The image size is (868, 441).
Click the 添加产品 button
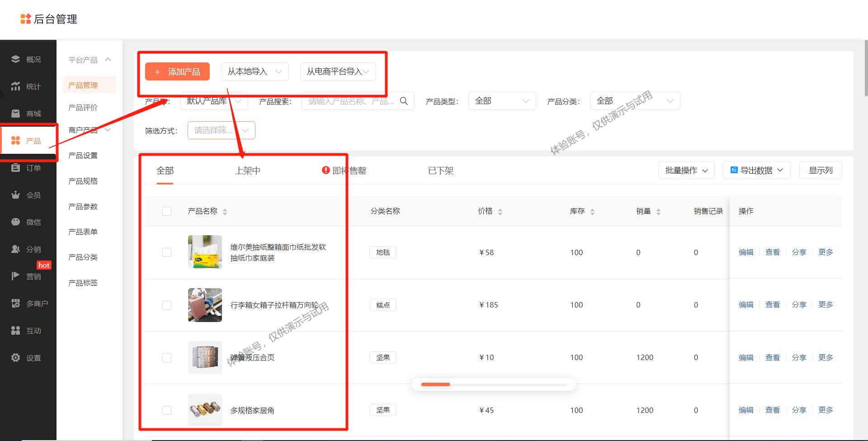177,71
